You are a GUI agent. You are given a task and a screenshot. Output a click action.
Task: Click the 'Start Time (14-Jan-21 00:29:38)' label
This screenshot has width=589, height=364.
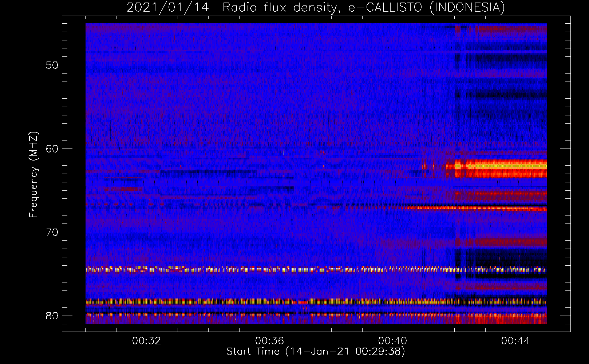click(x=316, y=352)
